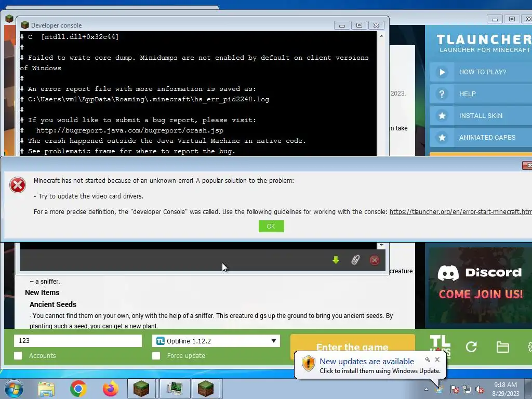Click the red error icon in the dialog
The image size is (532, 399).
point(18,185)
